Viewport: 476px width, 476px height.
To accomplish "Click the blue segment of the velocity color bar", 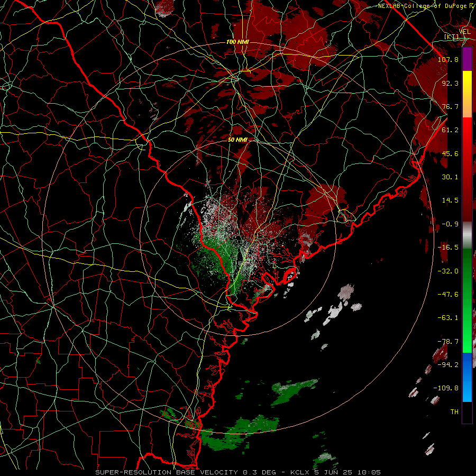I will (x=467, y=377).
